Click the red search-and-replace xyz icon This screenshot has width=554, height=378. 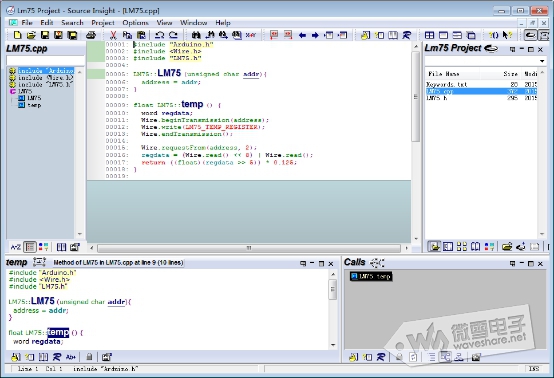tap(251, 35)
